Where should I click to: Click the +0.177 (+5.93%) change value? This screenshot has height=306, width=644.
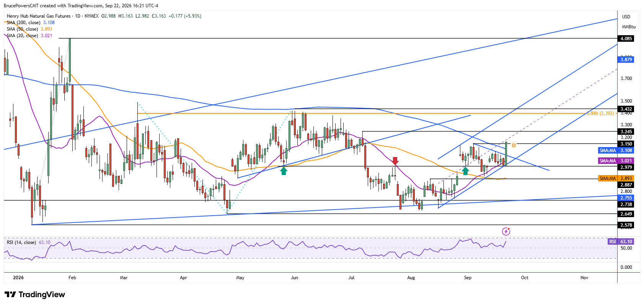pyautogui.click(x=185, y=16)
